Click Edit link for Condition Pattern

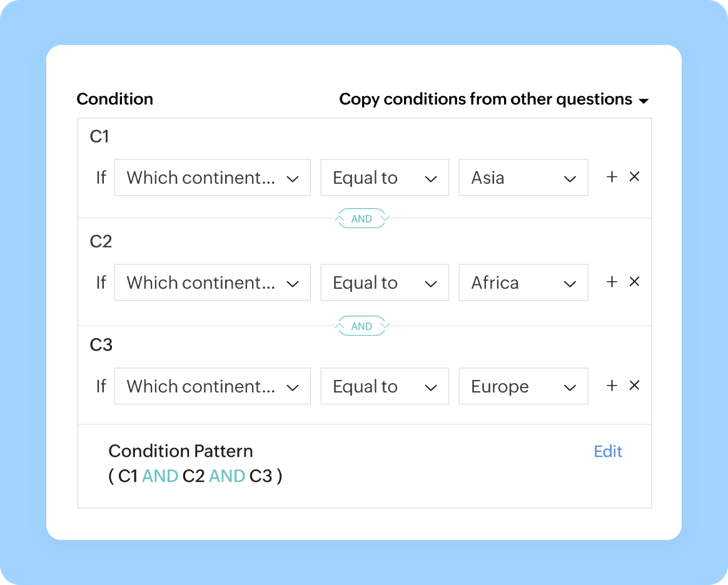click(x=608, y=452)
